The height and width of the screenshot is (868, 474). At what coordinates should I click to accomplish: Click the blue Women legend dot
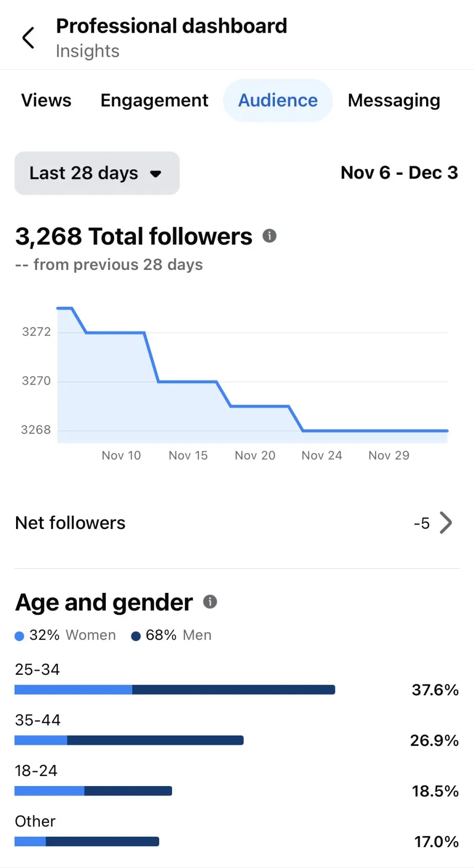point(19,636)
